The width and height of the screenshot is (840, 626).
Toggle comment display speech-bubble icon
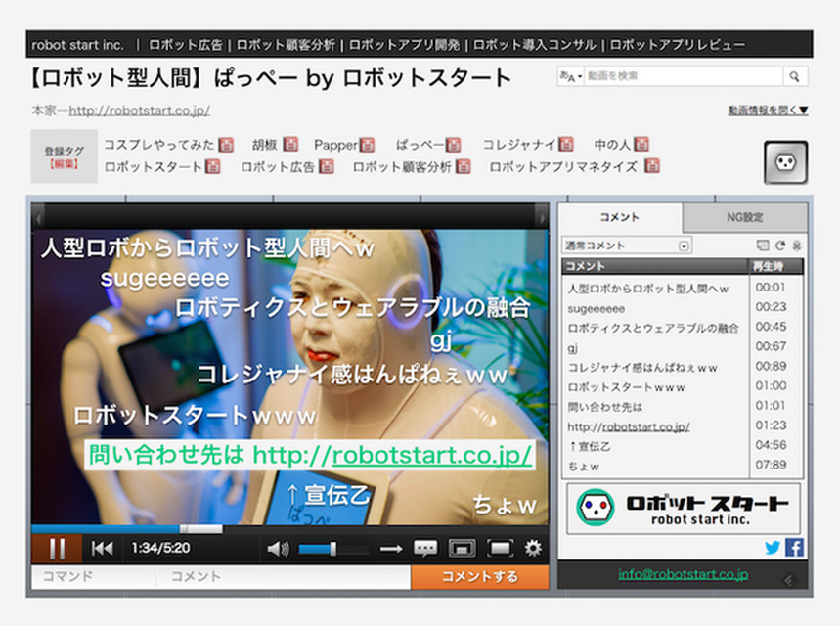coord(425,549)
